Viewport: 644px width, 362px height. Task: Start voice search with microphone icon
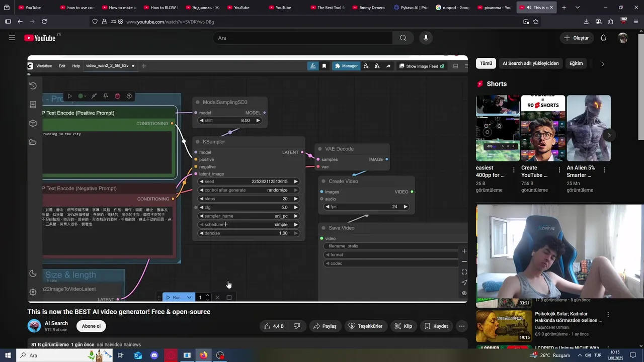click(426, 38)
